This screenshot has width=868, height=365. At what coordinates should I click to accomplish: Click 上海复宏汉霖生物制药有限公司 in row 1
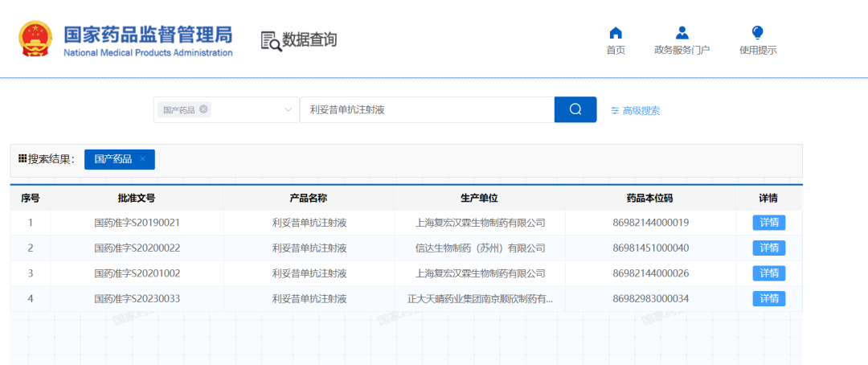click(481, 223)
